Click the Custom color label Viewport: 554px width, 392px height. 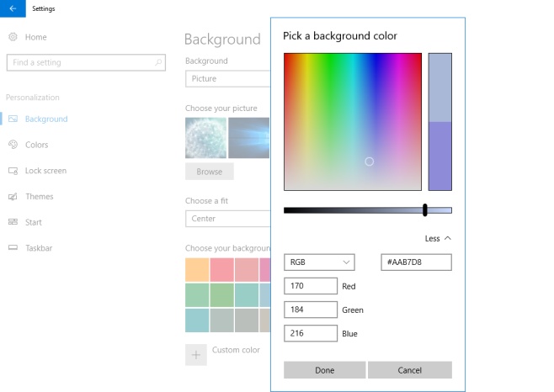[236, 350]
